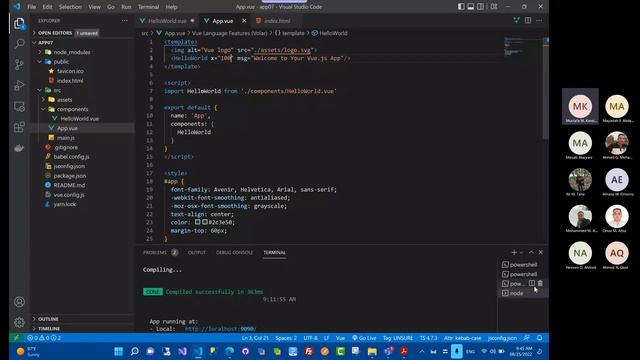Click the Go Live server toggle
640x360 pixels.
coord(364,338)
